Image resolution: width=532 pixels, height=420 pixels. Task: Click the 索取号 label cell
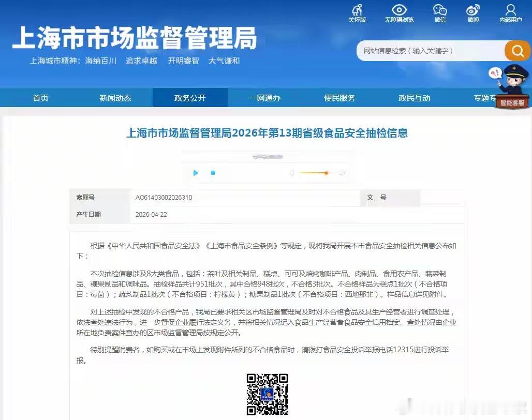100,197
